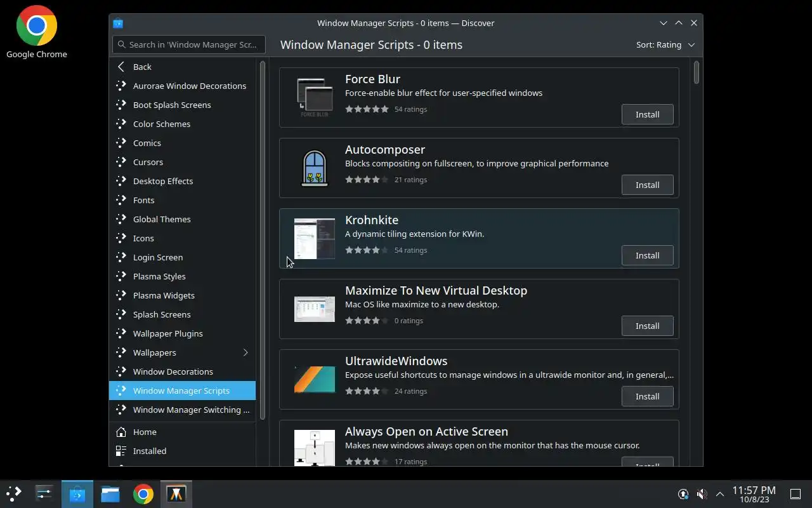The height and width of the screenshot is (508, 812).
Task: Install Maximize To New Virtual Desktop
Action: (647, 326)
